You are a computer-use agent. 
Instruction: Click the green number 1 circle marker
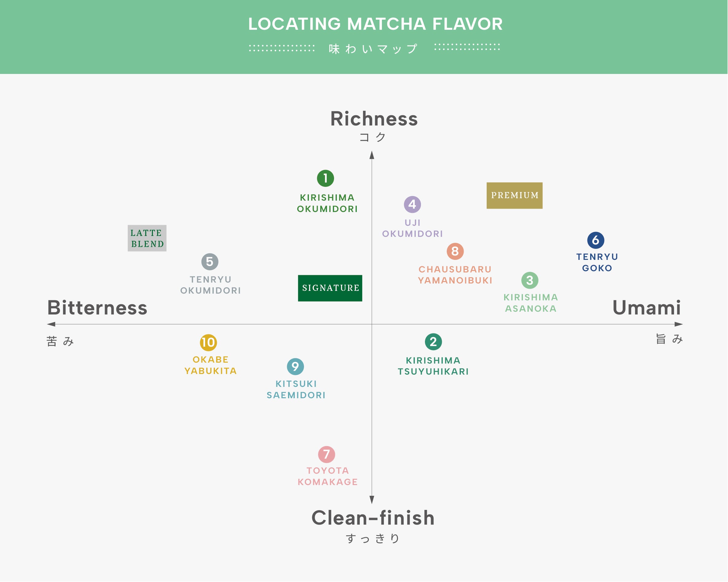(325, 178)
